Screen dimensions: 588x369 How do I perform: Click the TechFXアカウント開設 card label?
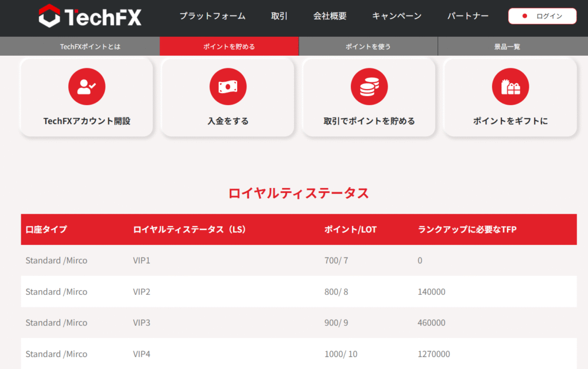[x=87, y=121]
